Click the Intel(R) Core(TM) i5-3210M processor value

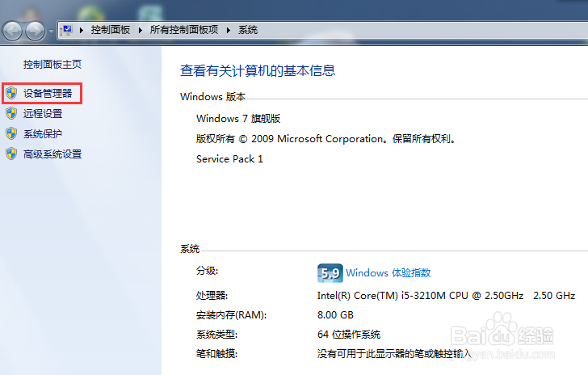(x=446, y=296)
